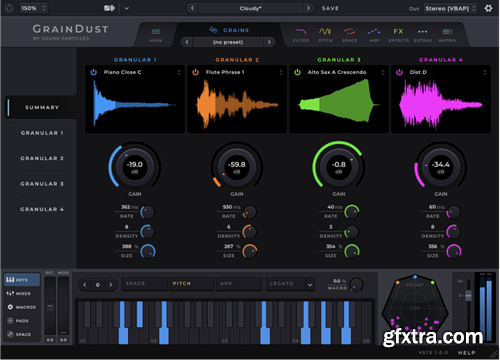500x360 pixels.
Task: Adjust the Macro knob
Action: tap(356, 285)
